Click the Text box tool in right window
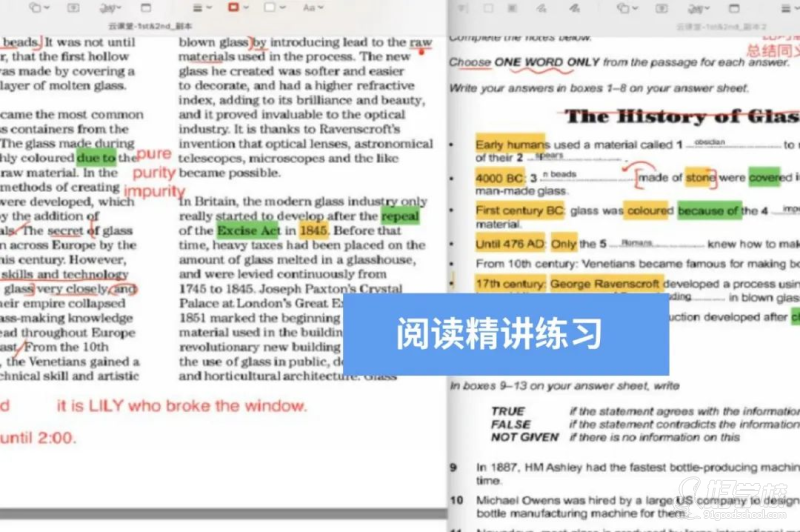This screenshot has width=800, height=532. 662,7
